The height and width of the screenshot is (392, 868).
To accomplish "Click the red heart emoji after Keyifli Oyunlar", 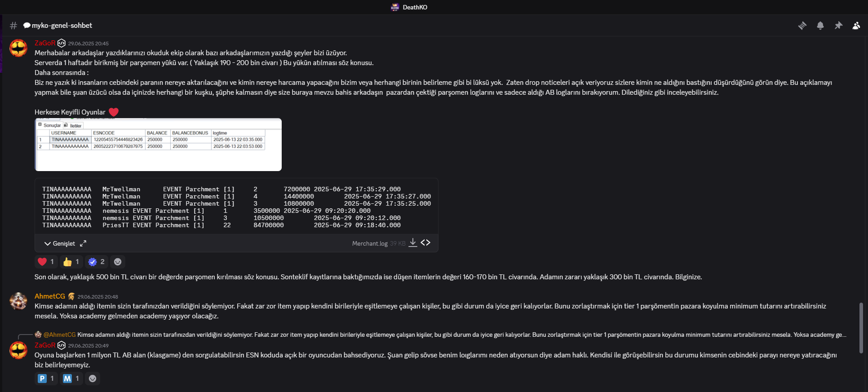I will [x=114, y=112].
